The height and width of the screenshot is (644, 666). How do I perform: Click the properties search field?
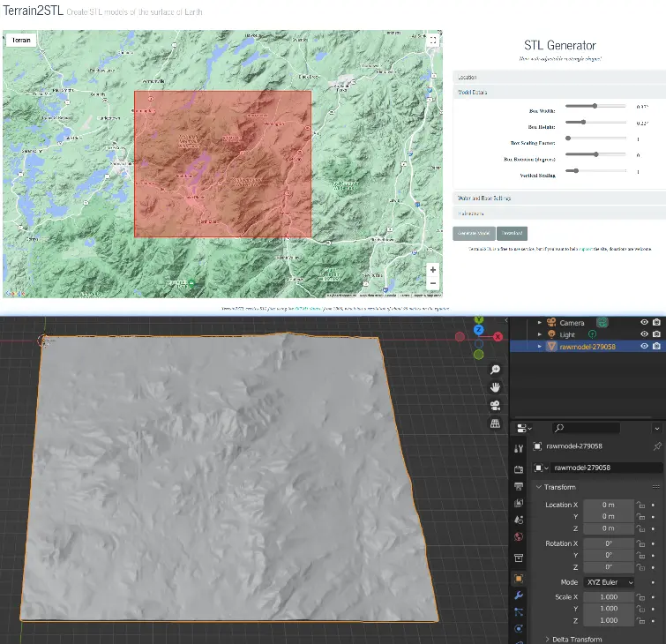point(586,428)
